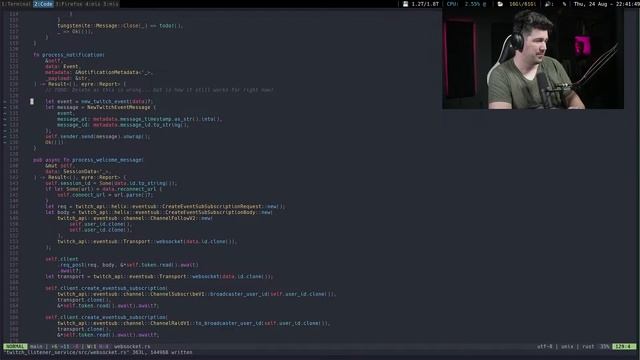Screen dimensions: 640x360
Task: Click 'pub async fn process_welcome_message(' line
Action: click(x=89, y=160)
